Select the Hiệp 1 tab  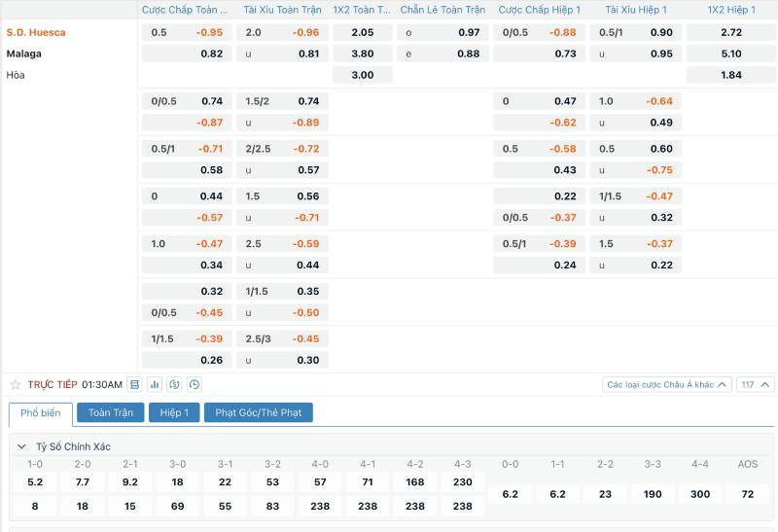point(174,412)
